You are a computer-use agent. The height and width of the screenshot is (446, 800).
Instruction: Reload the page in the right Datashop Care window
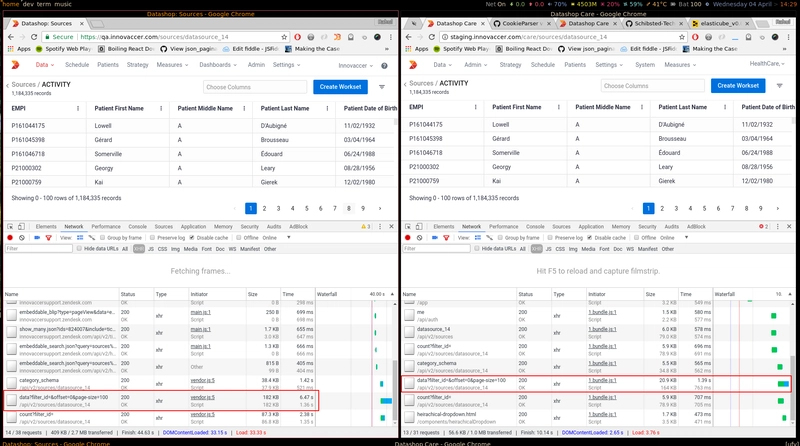[x=432, y=37]
